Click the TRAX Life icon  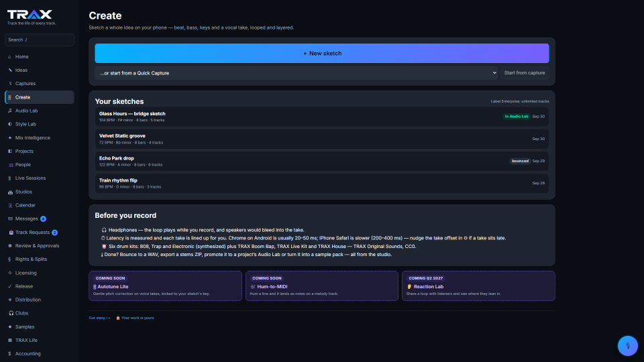(10, 341)
